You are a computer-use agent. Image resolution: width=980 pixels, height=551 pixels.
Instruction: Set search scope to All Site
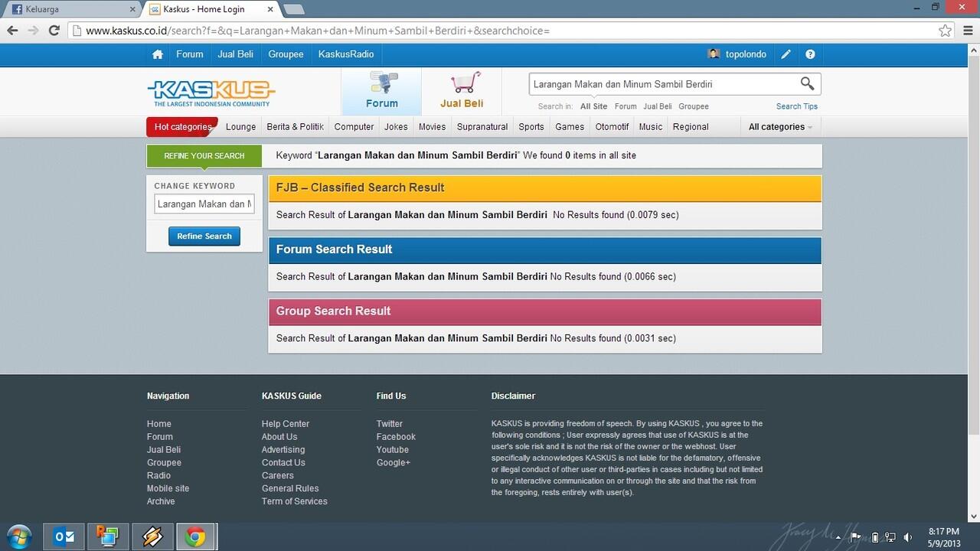pos(593,106)
